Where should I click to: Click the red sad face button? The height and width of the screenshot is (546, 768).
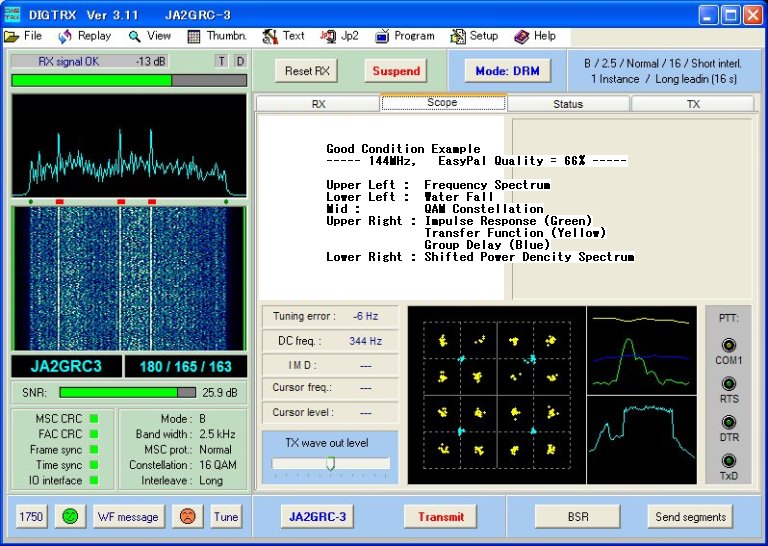(188, 517)
